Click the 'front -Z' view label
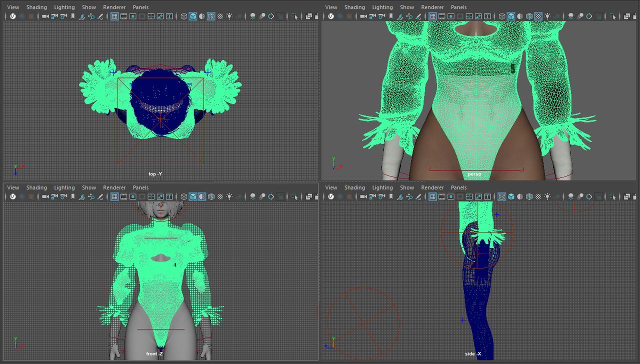The image size is (640, 364). [x=154, y=354]
